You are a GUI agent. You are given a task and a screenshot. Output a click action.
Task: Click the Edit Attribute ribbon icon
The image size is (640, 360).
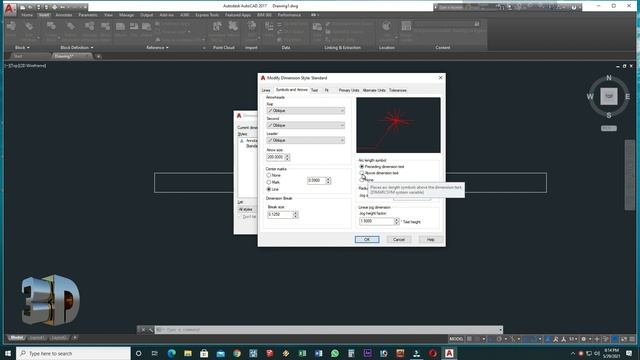coord(29,27)
